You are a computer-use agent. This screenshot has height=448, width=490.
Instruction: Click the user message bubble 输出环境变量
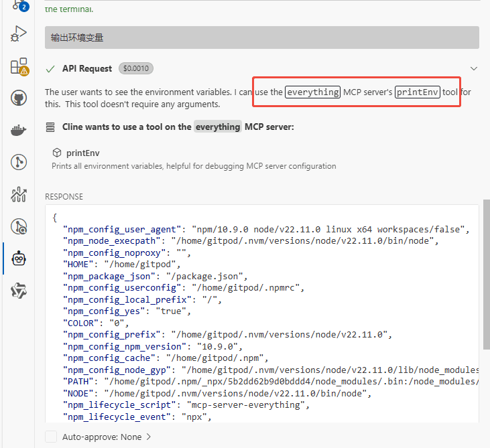click(x=261, y=38)
